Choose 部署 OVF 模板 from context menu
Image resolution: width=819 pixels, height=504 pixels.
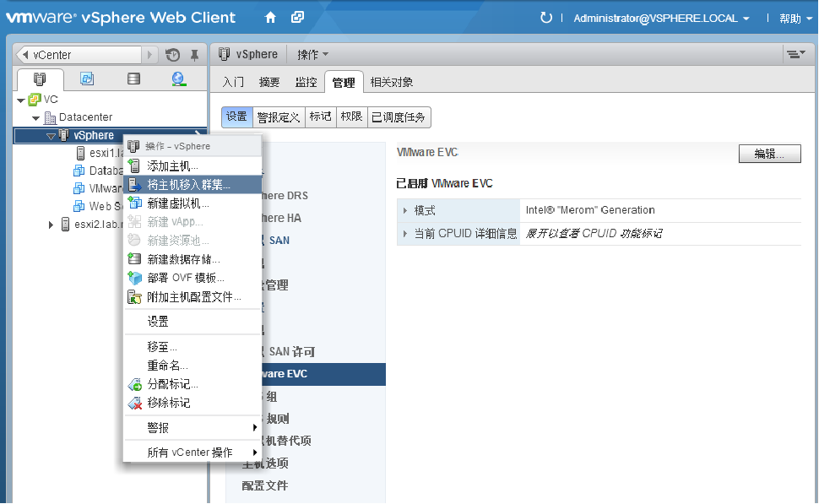tap(193, 278)
